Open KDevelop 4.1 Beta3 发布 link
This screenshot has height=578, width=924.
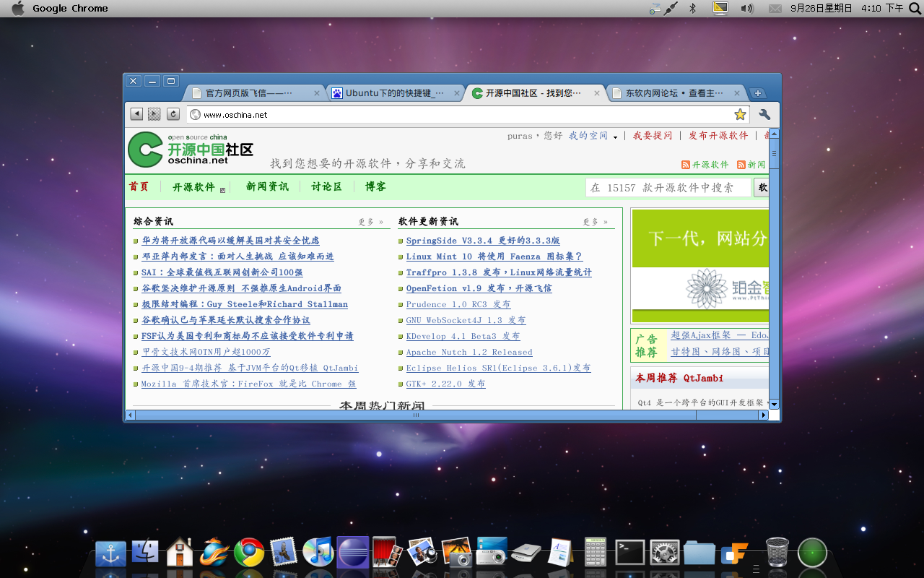click(x=463, y=336)
